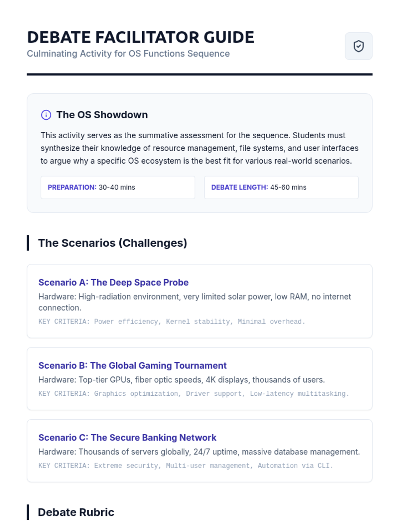Select the Debate Length 45-60 mins box
This screenshot has width=399, height=532.
pyautogui.click(x=281, y=188)
